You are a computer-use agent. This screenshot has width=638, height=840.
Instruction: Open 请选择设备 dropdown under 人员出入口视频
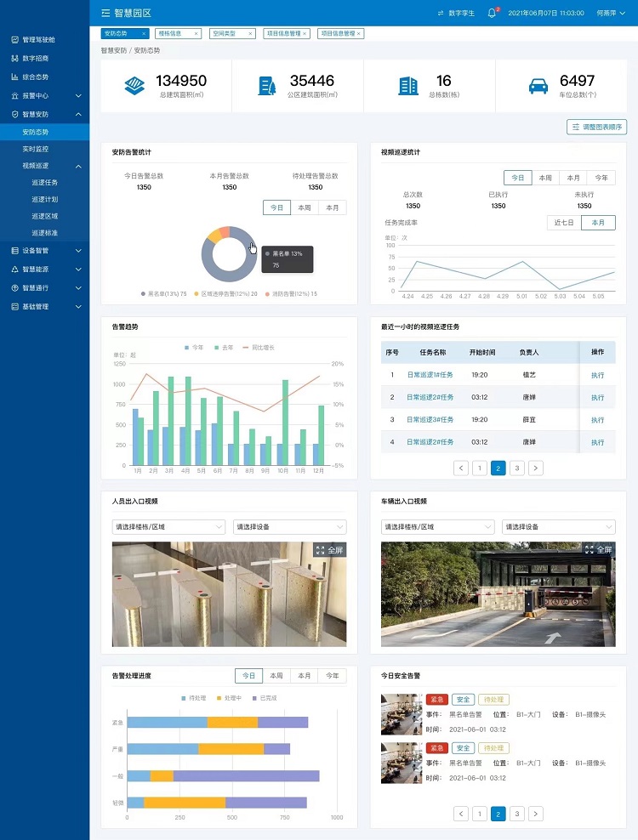coord(289,527)
